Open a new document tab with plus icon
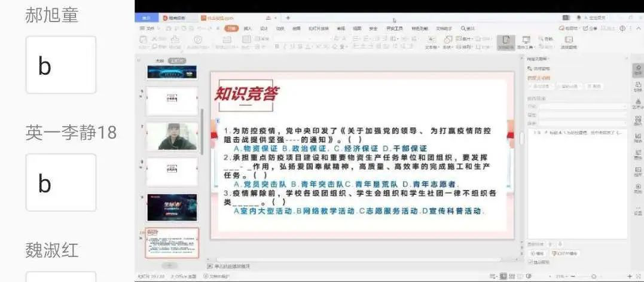644x282 pixels. pos(288,18)
